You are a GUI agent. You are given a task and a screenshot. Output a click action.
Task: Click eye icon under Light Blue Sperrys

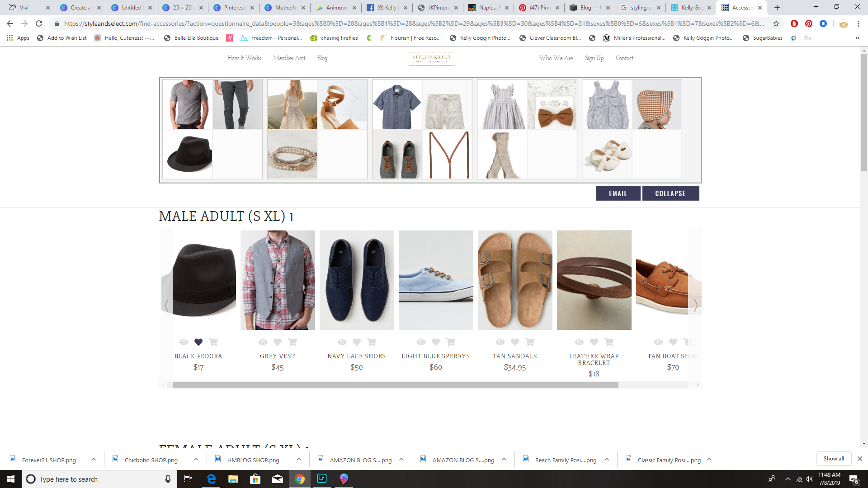point(421,342)
